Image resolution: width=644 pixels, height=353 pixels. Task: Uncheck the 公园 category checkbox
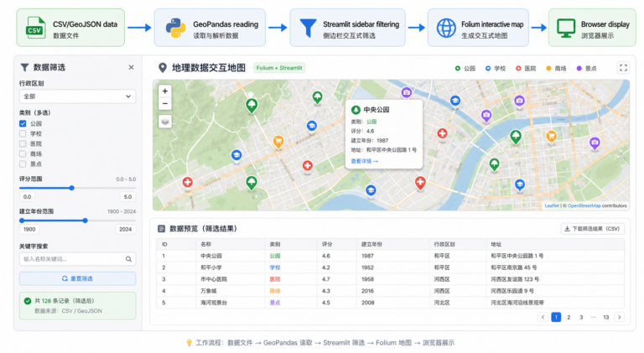tap(23, 123)
